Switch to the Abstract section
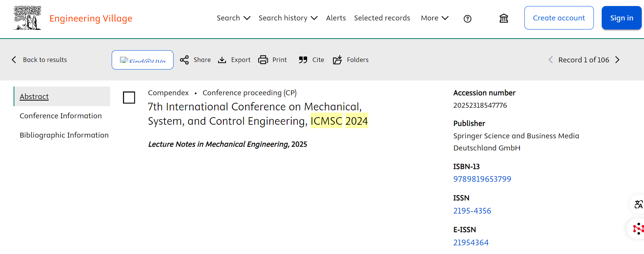Viewport: 644px width, 254px height. click(x=62, y=96)
